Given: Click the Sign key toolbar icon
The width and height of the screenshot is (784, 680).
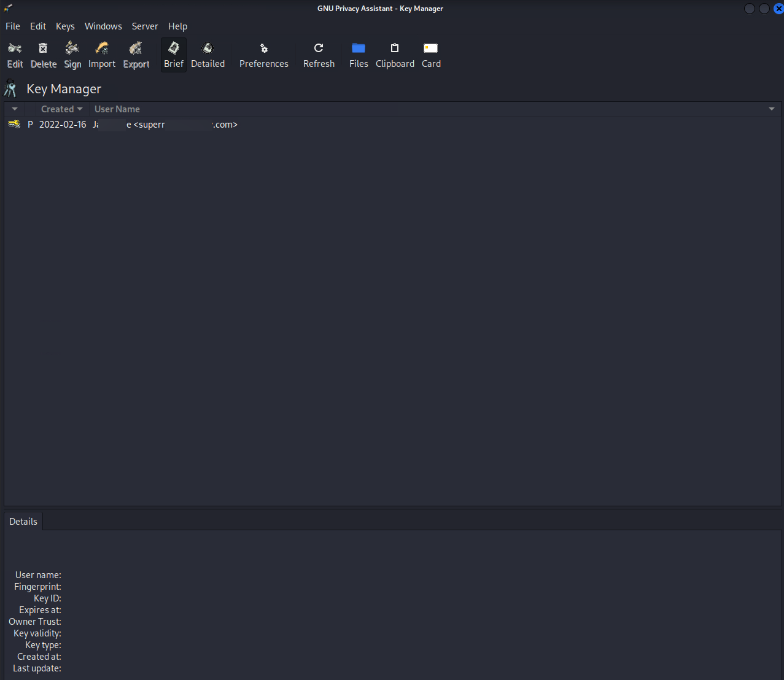Looking at the screenshot, I should 72,55.
